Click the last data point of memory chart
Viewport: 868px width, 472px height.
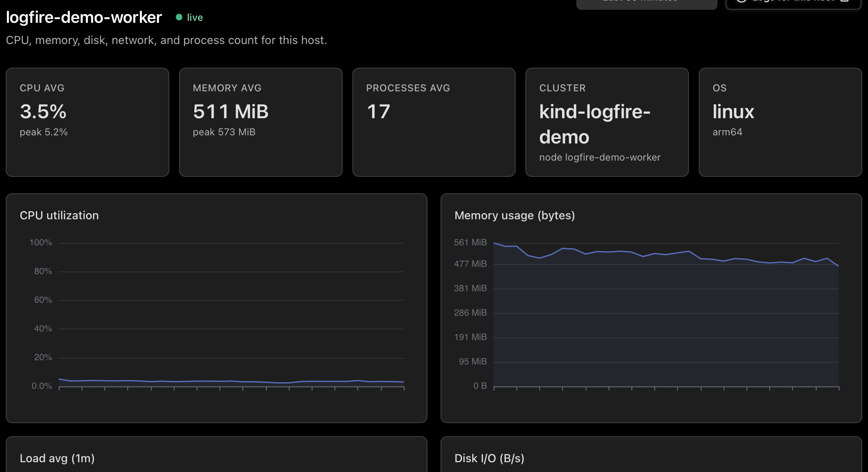[x=838, y=266]
